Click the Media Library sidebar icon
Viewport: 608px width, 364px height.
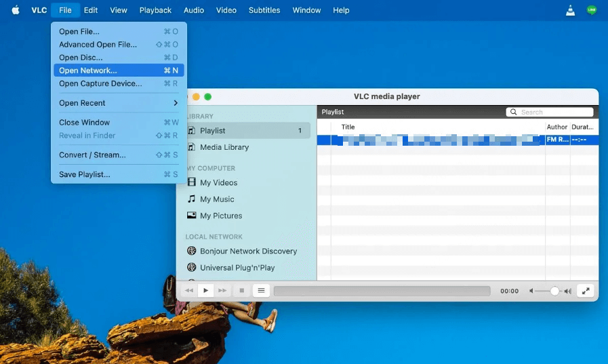click(x=192, y=147)
